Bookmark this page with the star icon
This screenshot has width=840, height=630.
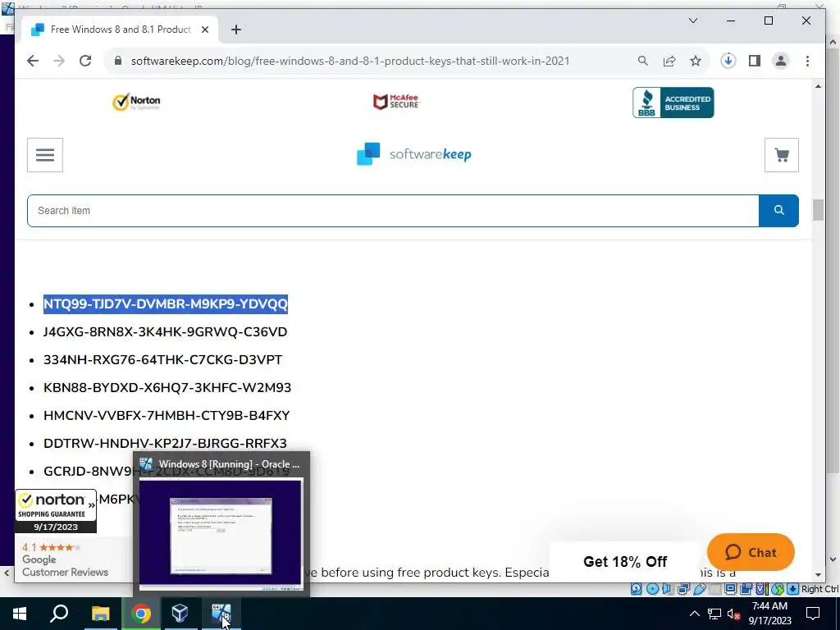tap(696, 61)
